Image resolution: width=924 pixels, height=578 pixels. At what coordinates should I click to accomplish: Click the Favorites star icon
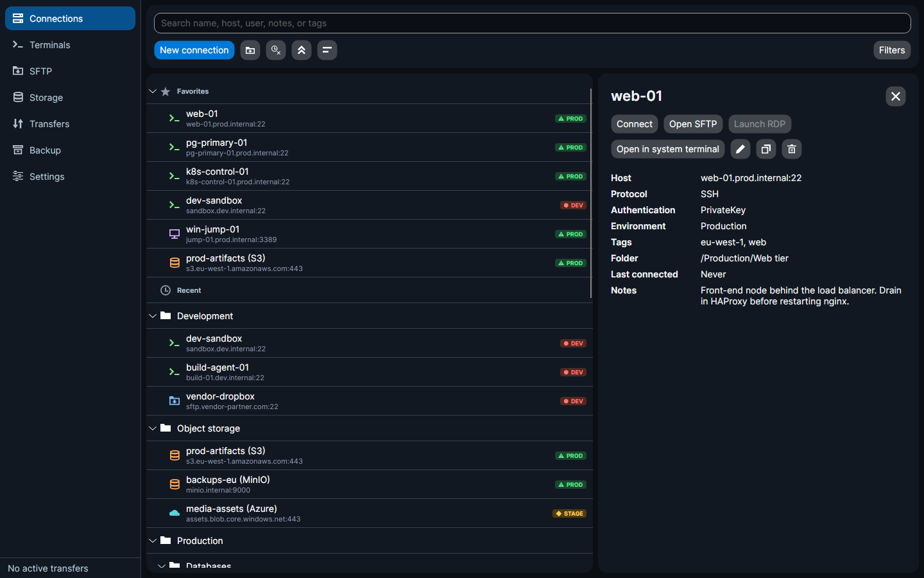pyautogui.click(x=166, y=91)
